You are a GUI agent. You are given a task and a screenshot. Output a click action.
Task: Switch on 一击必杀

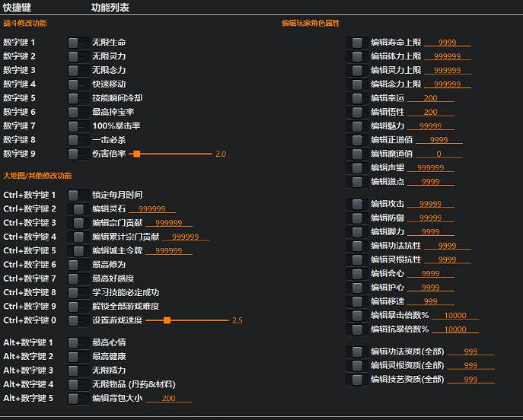click(78, 140)
